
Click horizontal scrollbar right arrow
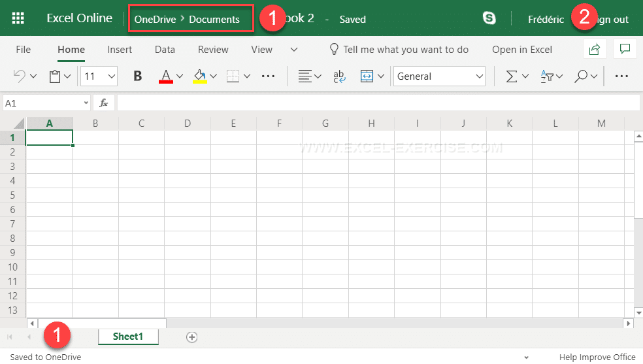pyautogui.click(x=628, y=323)
